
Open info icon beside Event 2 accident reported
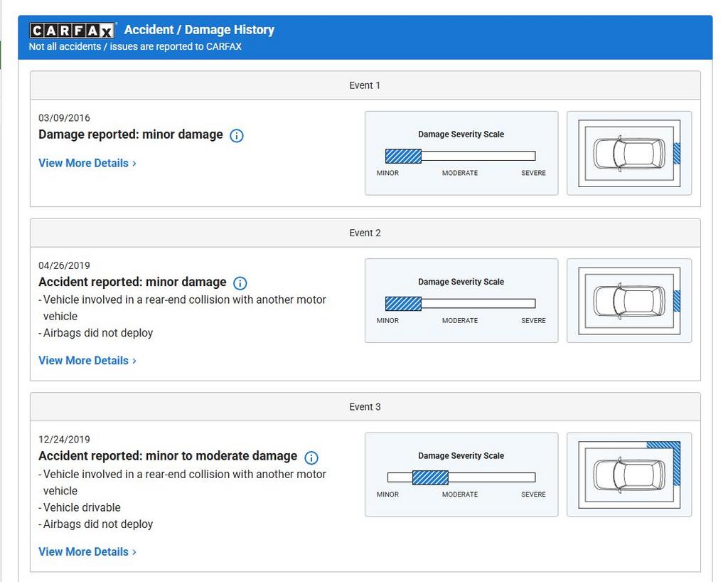tap(240, 283)
